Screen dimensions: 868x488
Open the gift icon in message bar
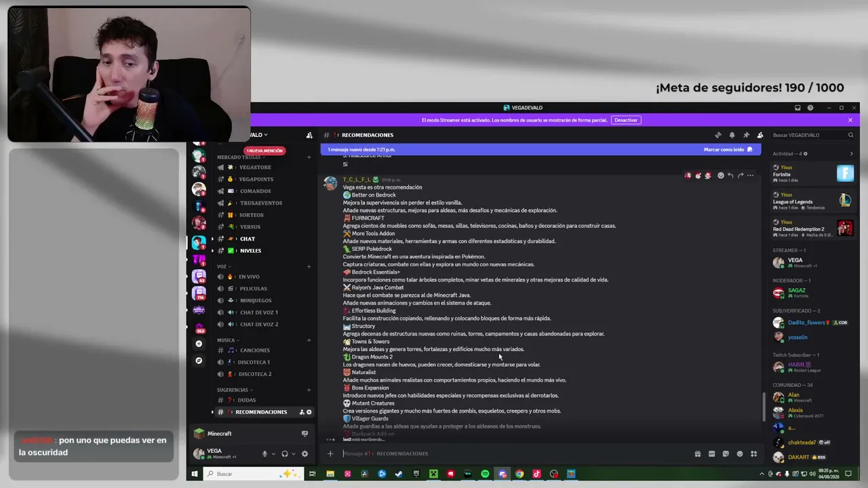[697, 453]
